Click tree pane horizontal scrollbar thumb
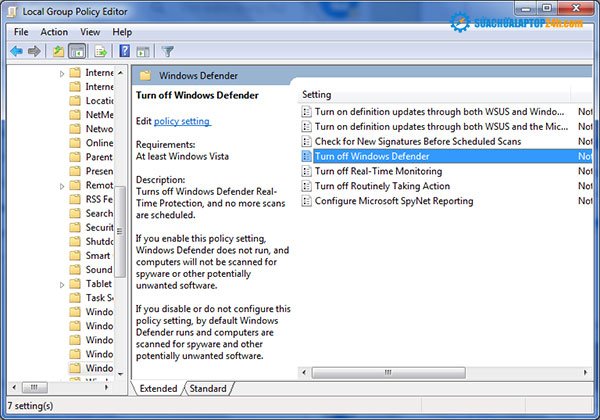Screen dimensions: 600x420 [34, 387]
